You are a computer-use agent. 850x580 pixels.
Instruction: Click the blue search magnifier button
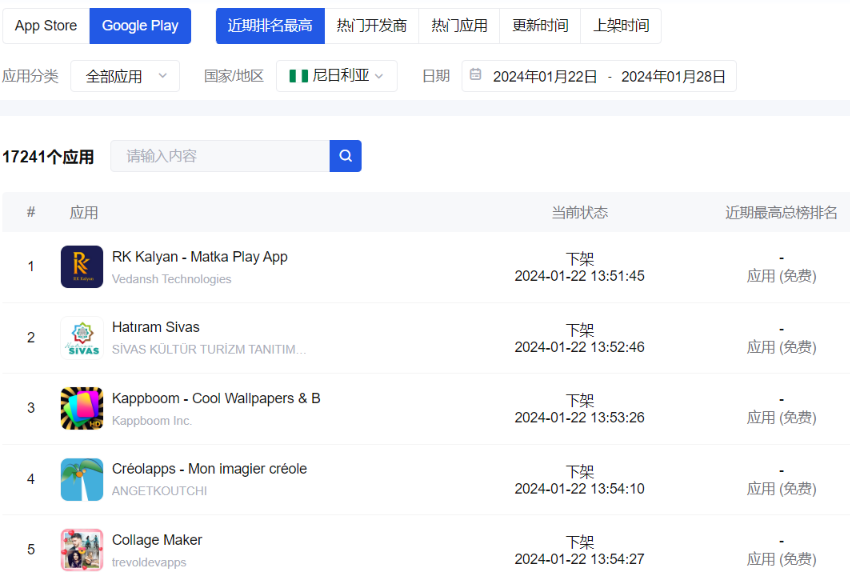[x=345, y=156]
